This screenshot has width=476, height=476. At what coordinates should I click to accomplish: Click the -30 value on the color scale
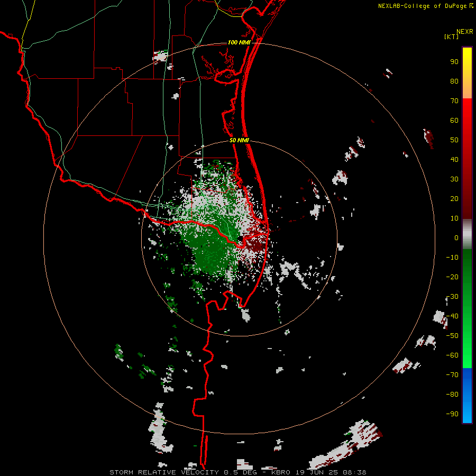(x=452, y=297)
